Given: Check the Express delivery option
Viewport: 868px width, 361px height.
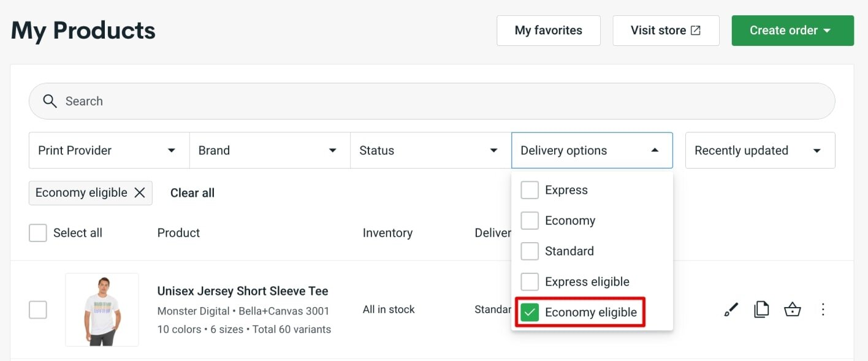Looking at the screenshot, I should tap(530, 190).
